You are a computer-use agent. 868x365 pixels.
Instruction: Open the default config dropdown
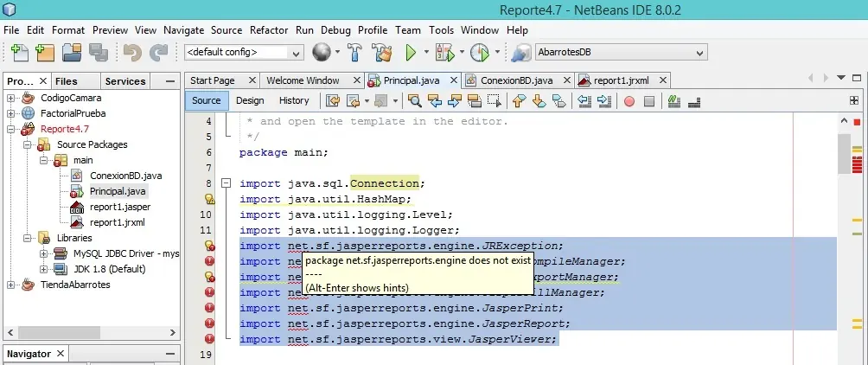244,53
